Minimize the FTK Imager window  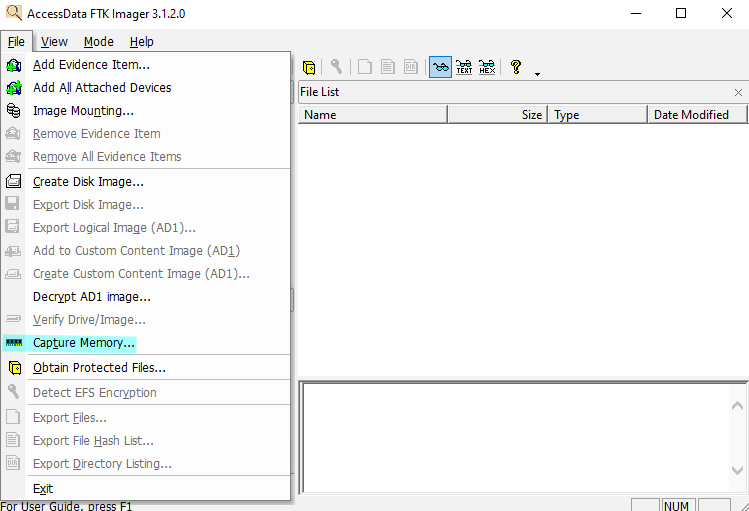(x=636, y=13)
